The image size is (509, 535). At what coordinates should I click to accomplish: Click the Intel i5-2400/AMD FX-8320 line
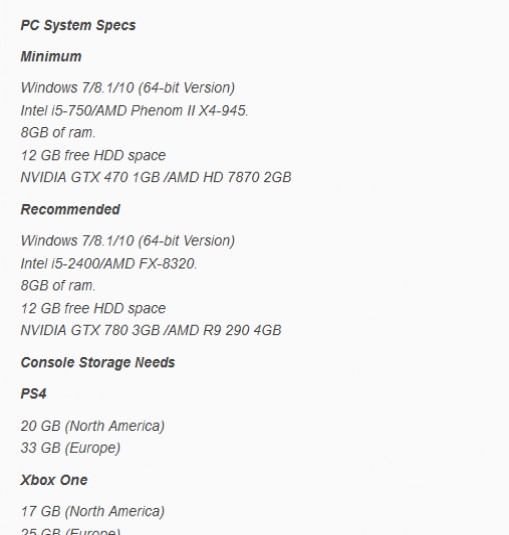click(x=109, y=264)
